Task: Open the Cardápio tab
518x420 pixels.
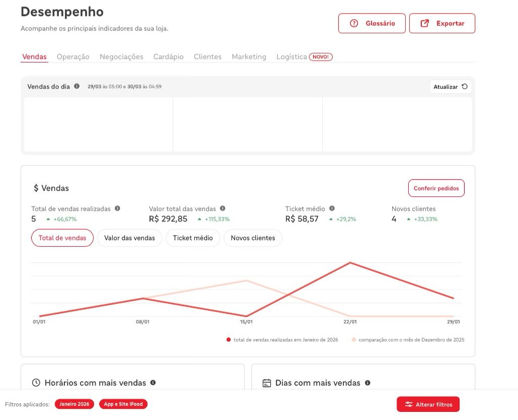Action: click(169, 57)
